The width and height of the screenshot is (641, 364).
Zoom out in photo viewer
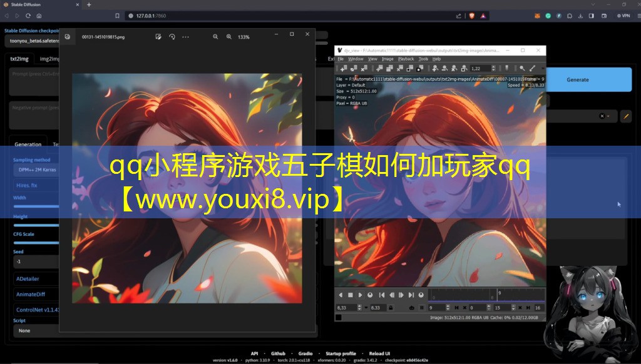(215, 37)
